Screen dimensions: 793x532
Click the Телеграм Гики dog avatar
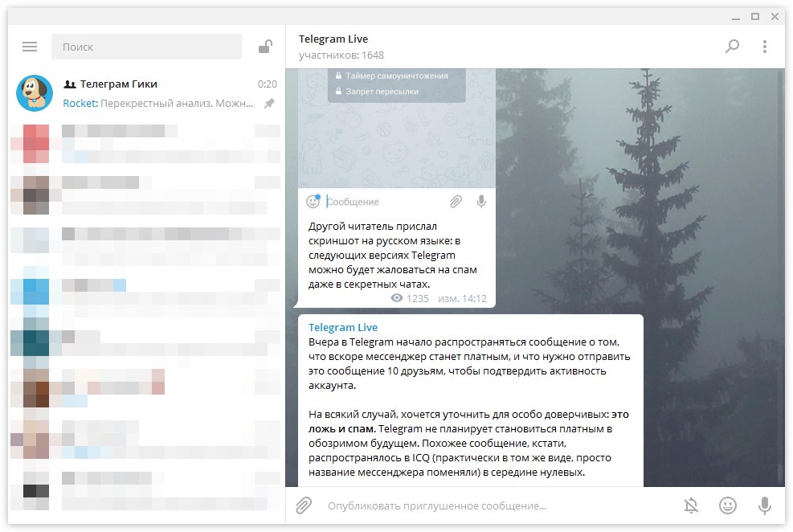pyautogui.click(x=35, y=93)
